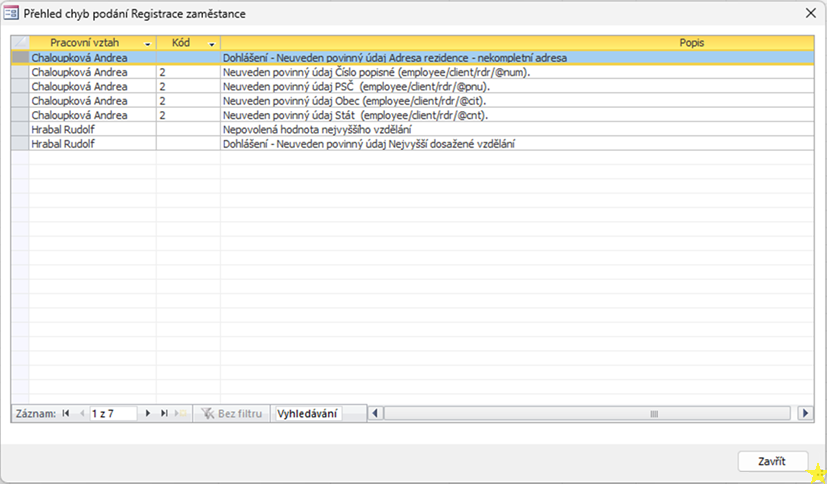Open the Pracovní vztah column filter dropdown

pos(148,45)
